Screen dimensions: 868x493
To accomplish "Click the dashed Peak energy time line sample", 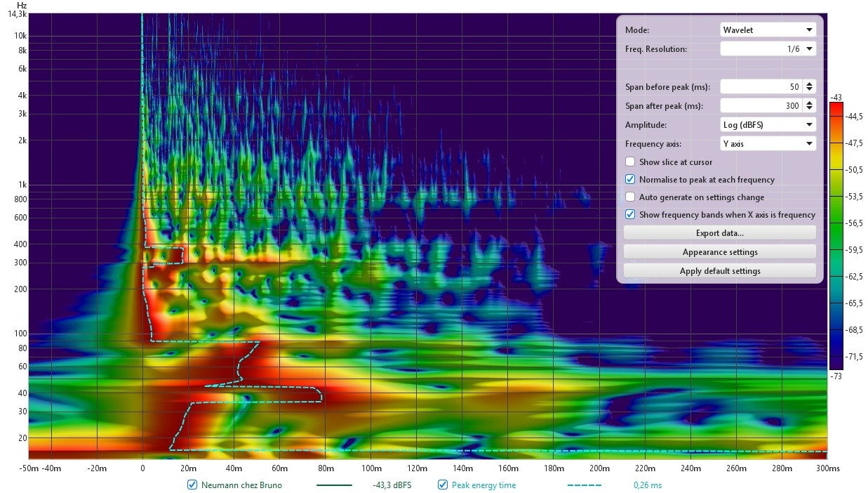I will click(584, 485).
